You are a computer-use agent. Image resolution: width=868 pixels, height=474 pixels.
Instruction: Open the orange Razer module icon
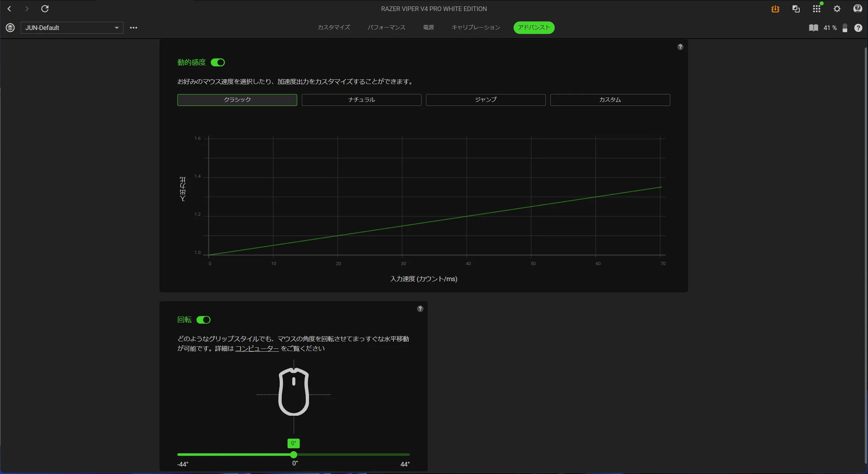[775, 9]
